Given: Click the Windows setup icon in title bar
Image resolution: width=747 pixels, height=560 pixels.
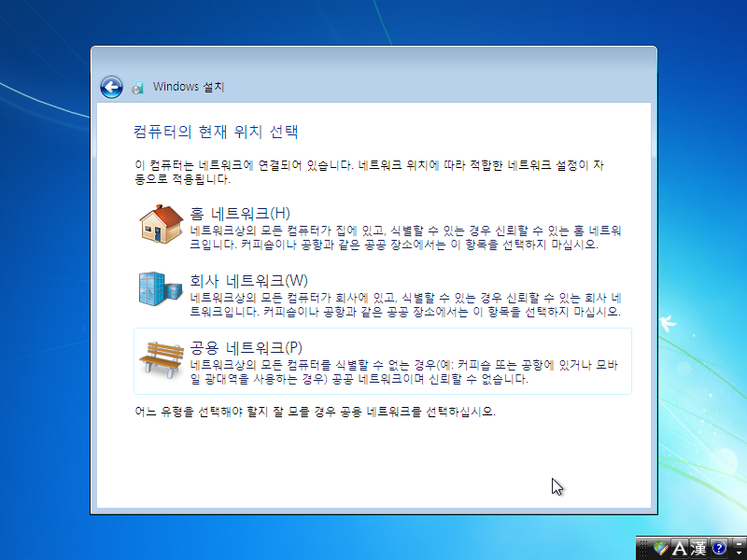Looking at the screenshot, I should pos(138,87).
